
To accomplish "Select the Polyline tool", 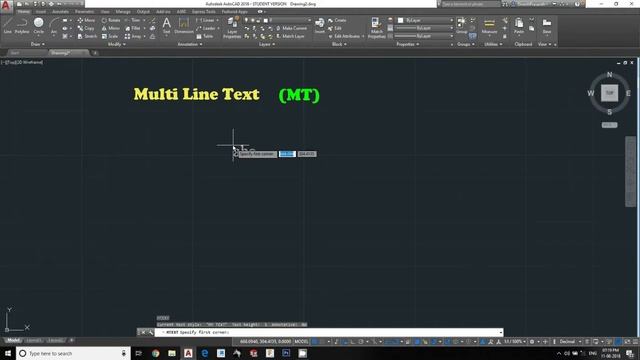I will coord(22,25).
